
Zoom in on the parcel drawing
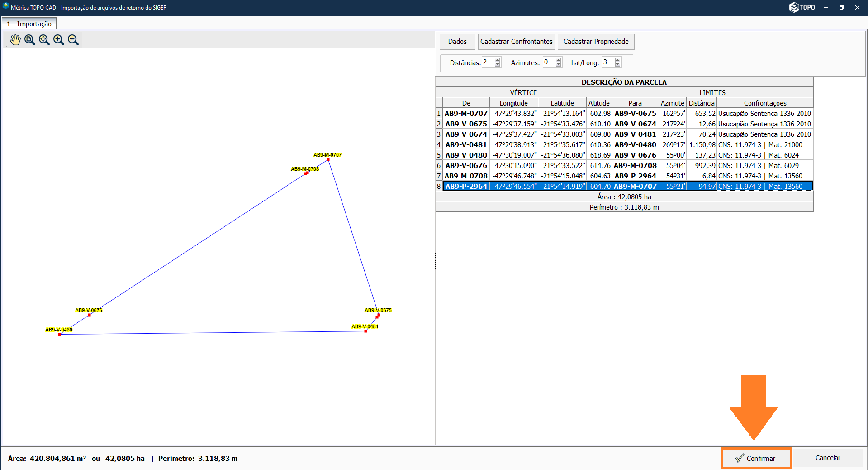[x=59, y=40]
